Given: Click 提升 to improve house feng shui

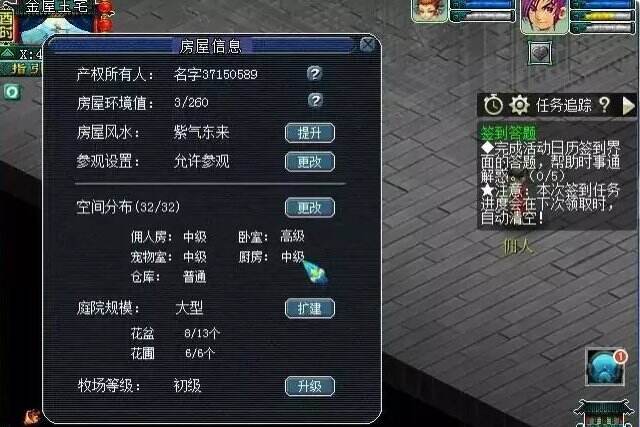Looking at the screenshot, I should [x=310, y=133].
